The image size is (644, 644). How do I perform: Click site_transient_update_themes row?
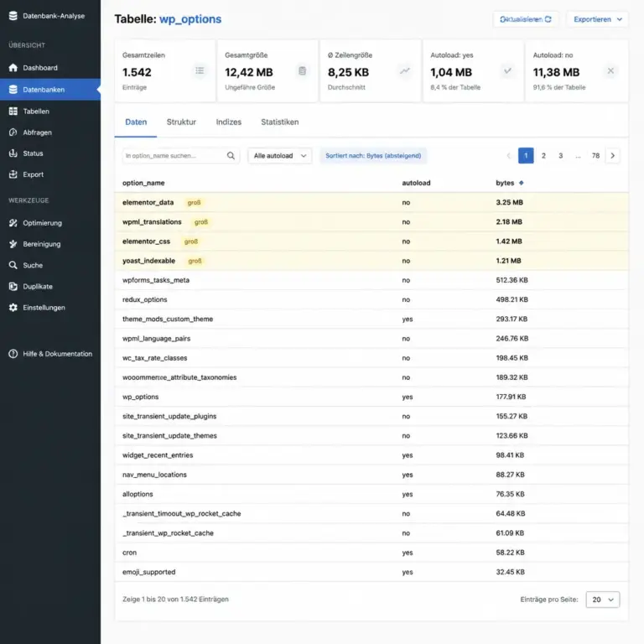[371, 435]
